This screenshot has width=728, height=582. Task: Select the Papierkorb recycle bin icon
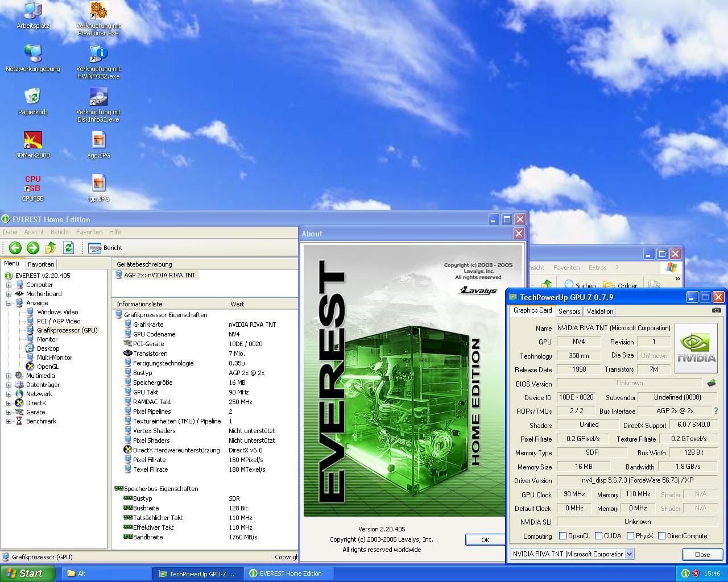(x=33, y=102)
